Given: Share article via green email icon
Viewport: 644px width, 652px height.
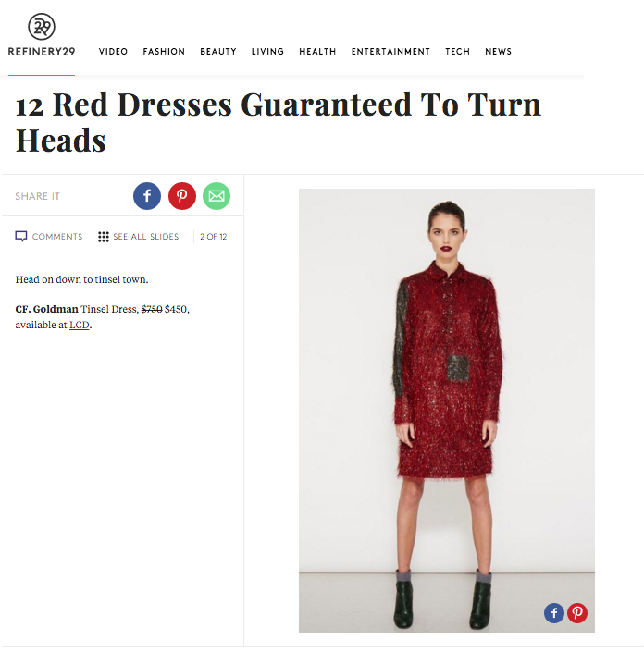Looking at the screenshot, I should click(217, 196).
